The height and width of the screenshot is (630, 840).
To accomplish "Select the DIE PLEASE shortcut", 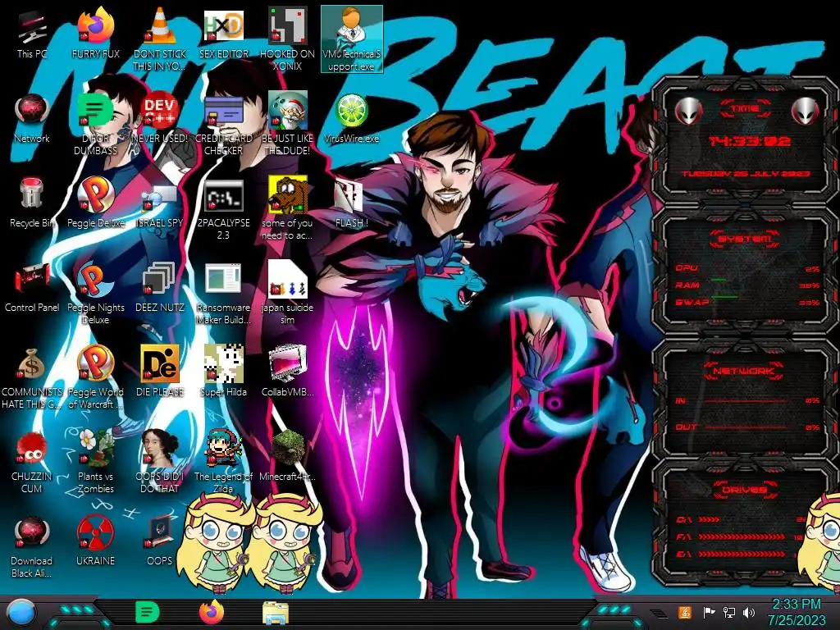I will click(x=159, y=372).
